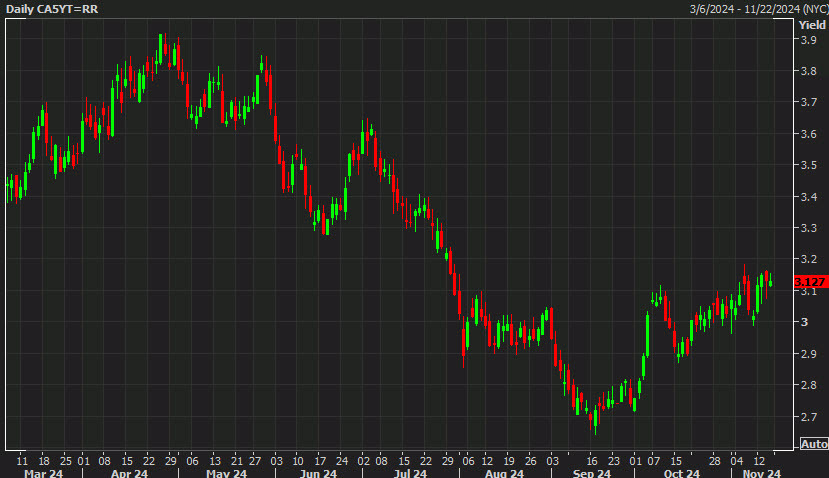The image size is (829, 478).
Task: Click the 2.7 yield axis label
Action: pos(808,416)
